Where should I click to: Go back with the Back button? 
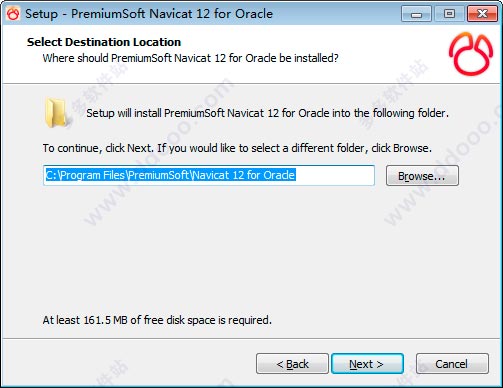(292, 364)
